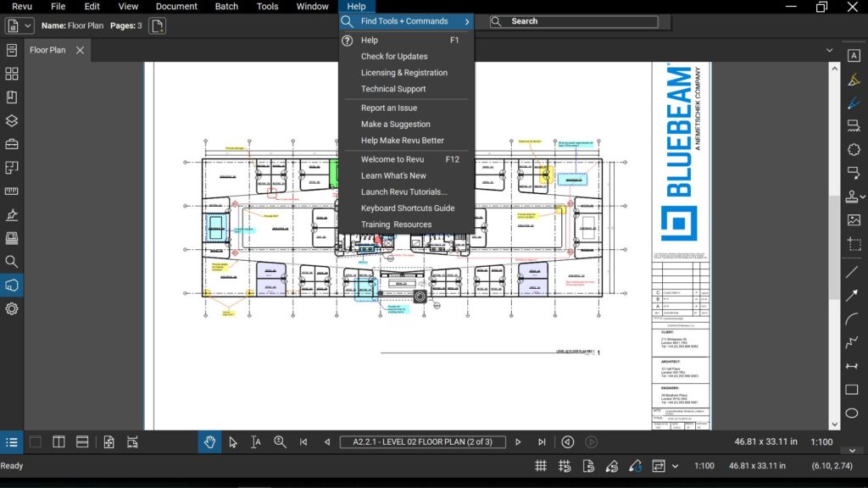Select the Ellipse tool
Viewport: 868px width, 488px height.
pos(853,413)
